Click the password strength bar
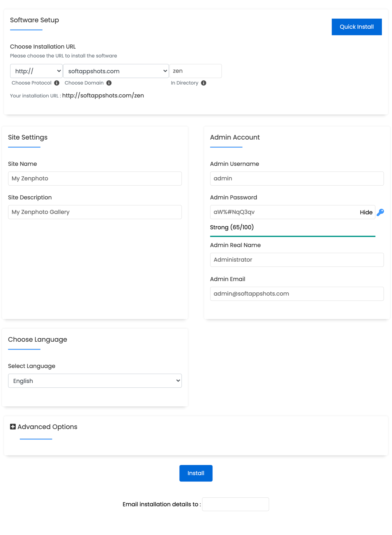392x535 pixels. (293, 236)
